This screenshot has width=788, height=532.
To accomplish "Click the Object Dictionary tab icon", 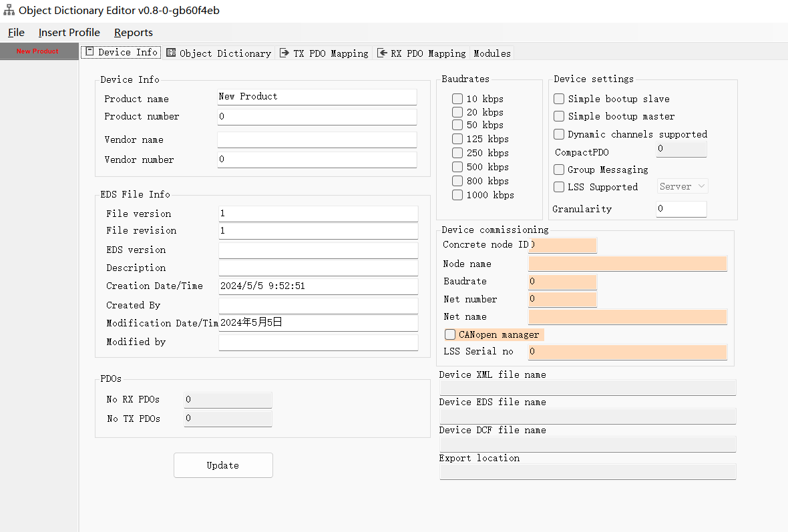I will coord(170,53).
